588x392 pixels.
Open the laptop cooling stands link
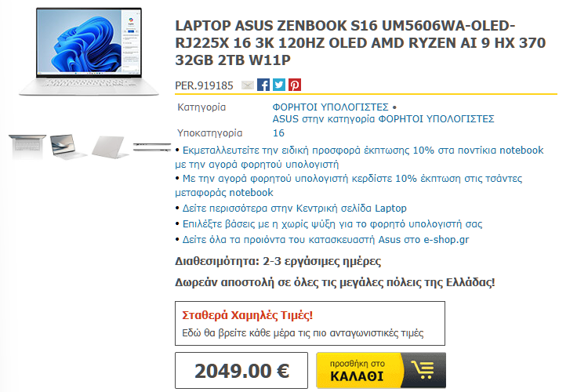click(332, 224)
